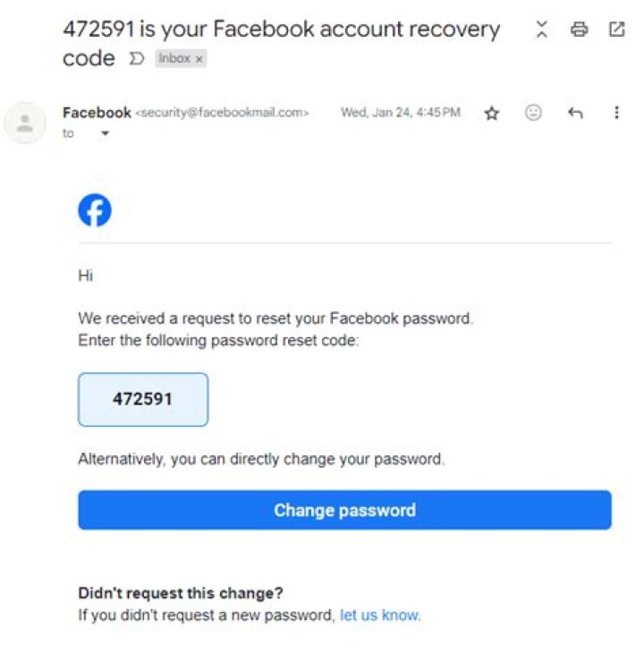Toggle the importance marker beside the subject
Viewport: 644px width, 662px height.
(137, 59)
